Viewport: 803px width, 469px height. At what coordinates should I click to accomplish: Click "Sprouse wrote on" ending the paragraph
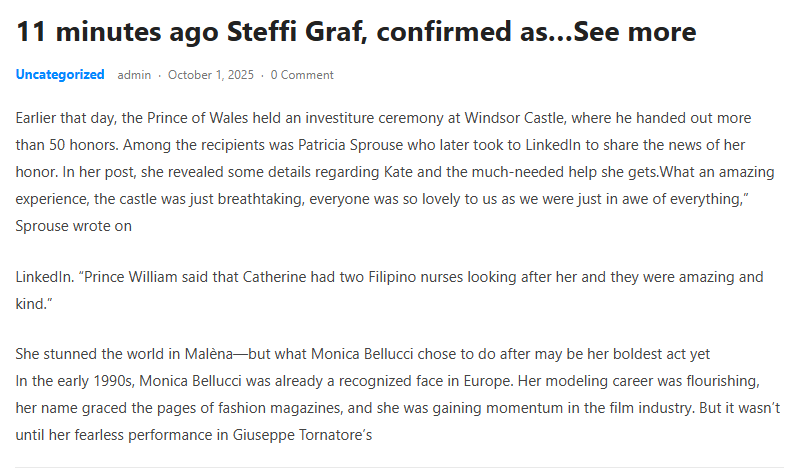coord(74,226)
